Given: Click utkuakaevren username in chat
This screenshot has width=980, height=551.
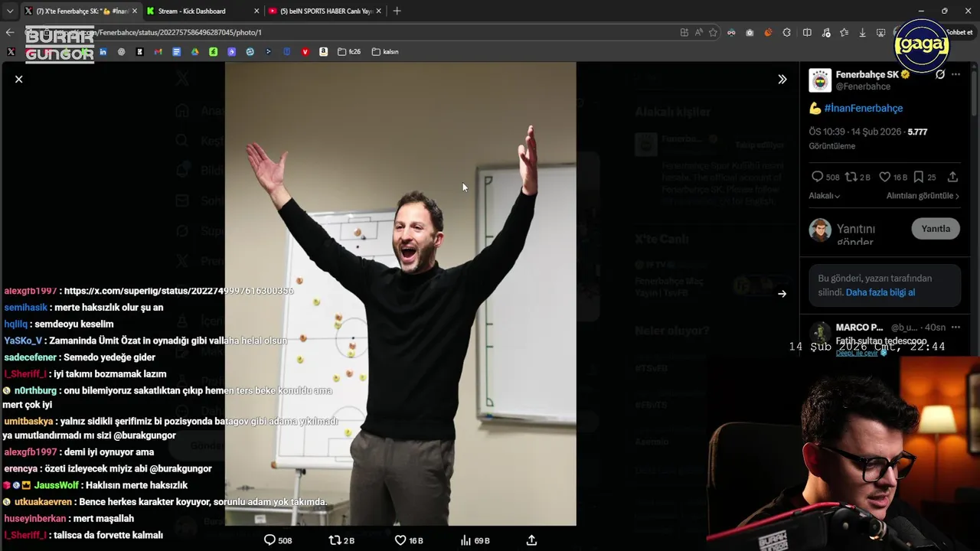Looking at the screenshot, I should (43, 502).
